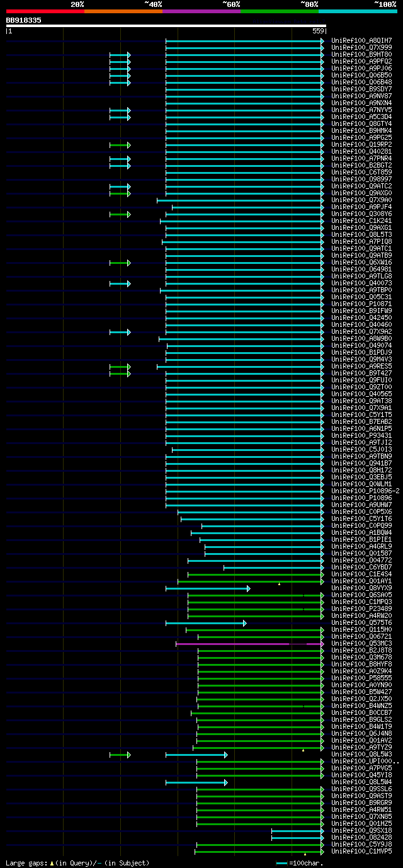Select the UniRef100_C6YBD7 label
The width and height of the screenshot is (403, 868).
tap(362, 567)
